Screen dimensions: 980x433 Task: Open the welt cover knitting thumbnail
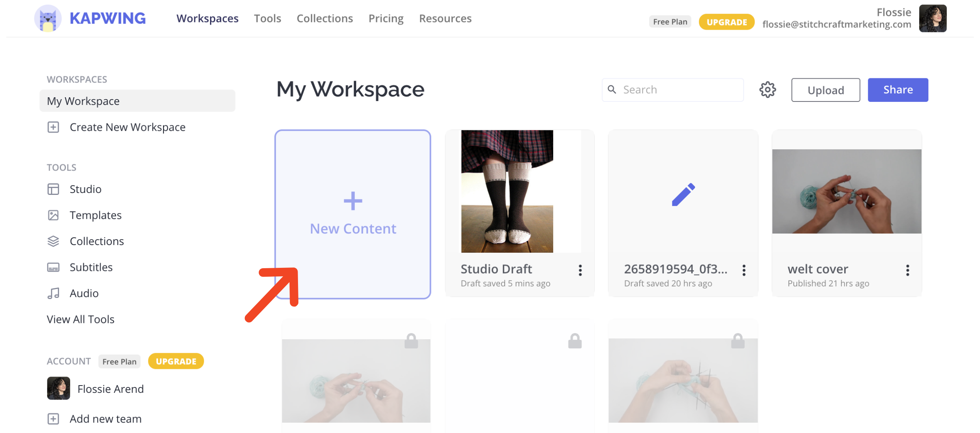point(847,191)
